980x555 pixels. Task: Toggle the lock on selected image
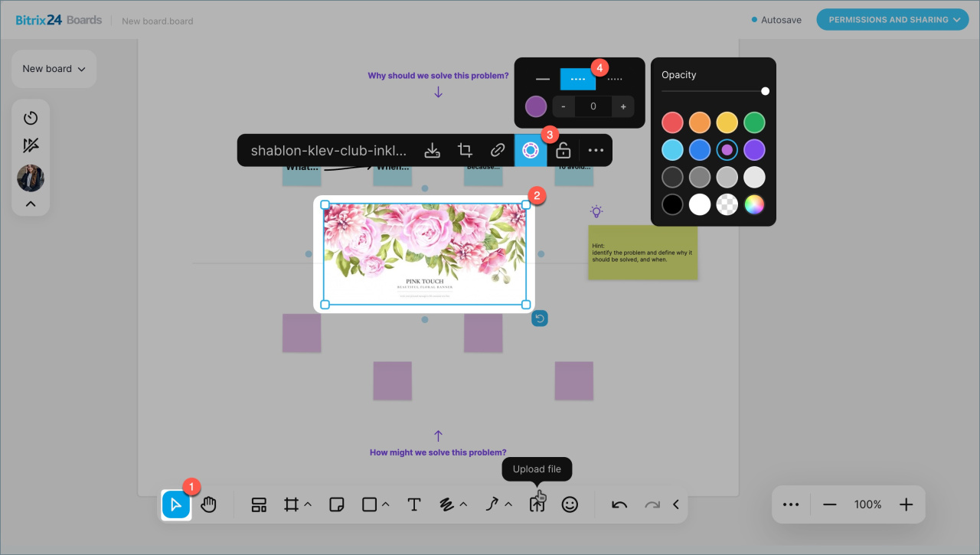pos(563,150)
